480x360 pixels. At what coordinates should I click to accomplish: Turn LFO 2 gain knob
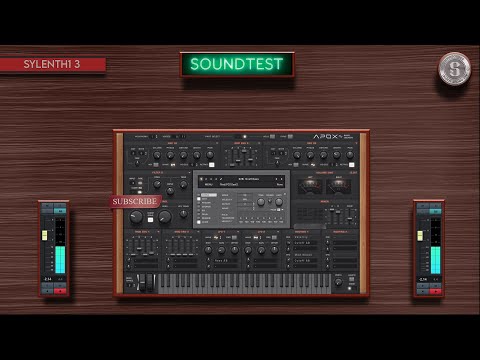pyautogui.click(x=261, y=250)
